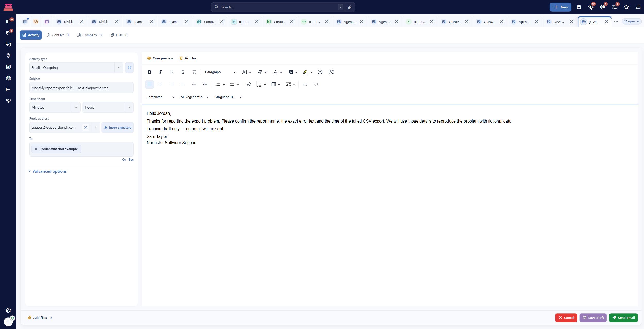Focus the top Search box

coord(278,7)
